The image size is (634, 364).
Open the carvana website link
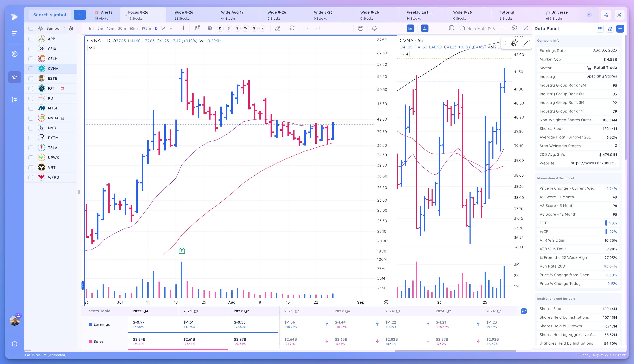point(594,163)
